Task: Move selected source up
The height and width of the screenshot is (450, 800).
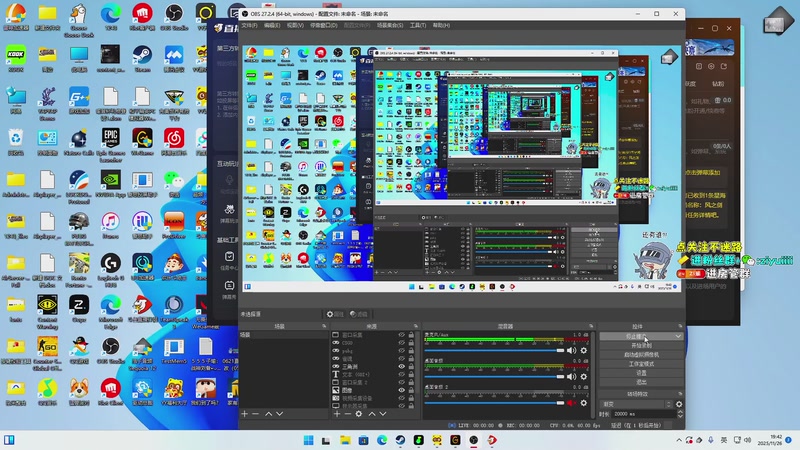Action: [x=372, y=414]
